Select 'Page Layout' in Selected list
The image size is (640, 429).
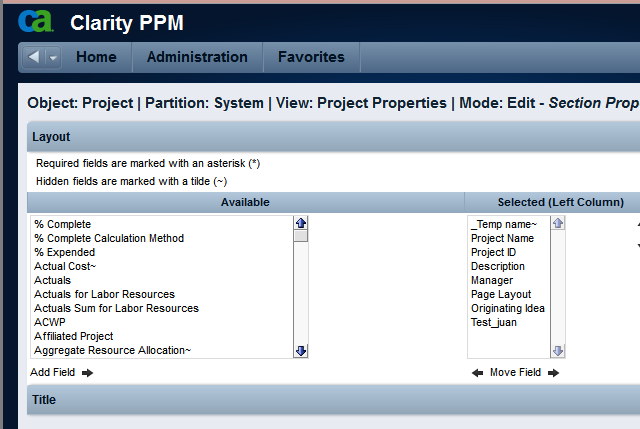pyautogui.click(x=501, y=294)
